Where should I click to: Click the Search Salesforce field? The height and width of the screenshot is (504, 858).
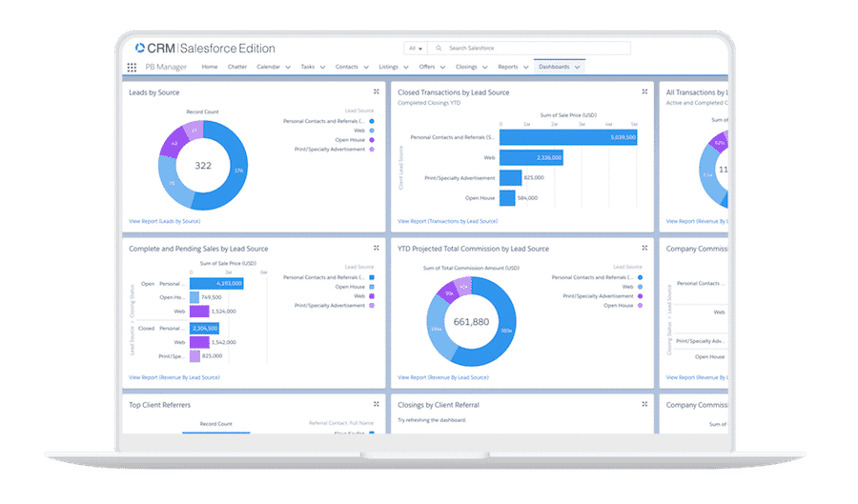529,48
